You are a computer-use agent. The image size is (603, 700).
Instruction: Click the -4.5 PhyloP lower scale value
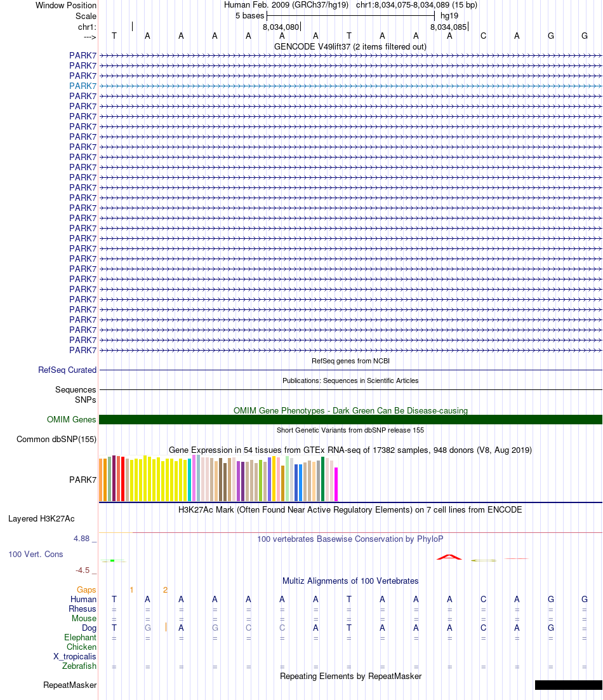[x=83, y=570]
